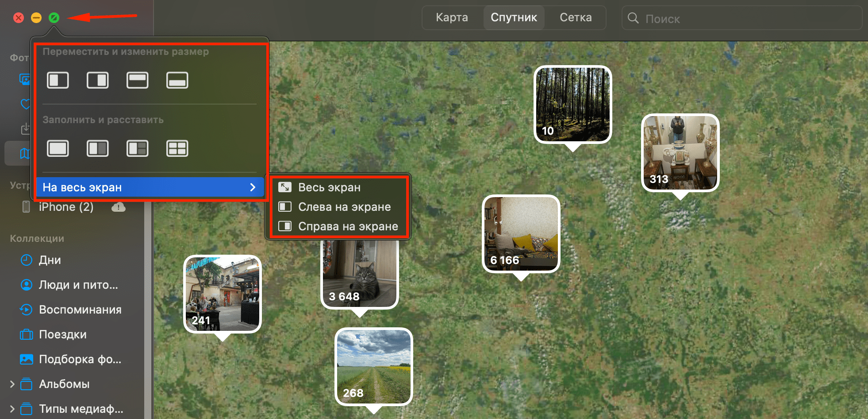
Task: Select 'Слева на экране' option
Action: pyautogui.click(x=338, y=207)
